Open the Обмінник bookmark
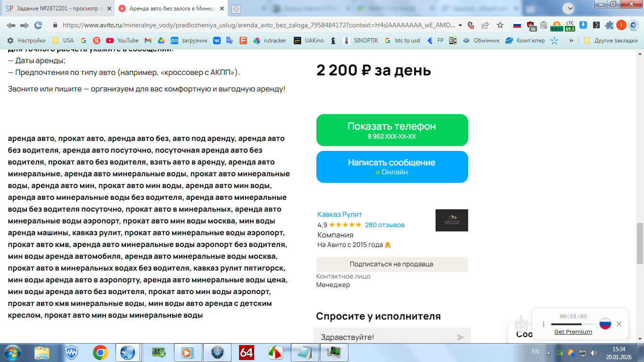The image size is (644, 362). (x=481, y=41)
